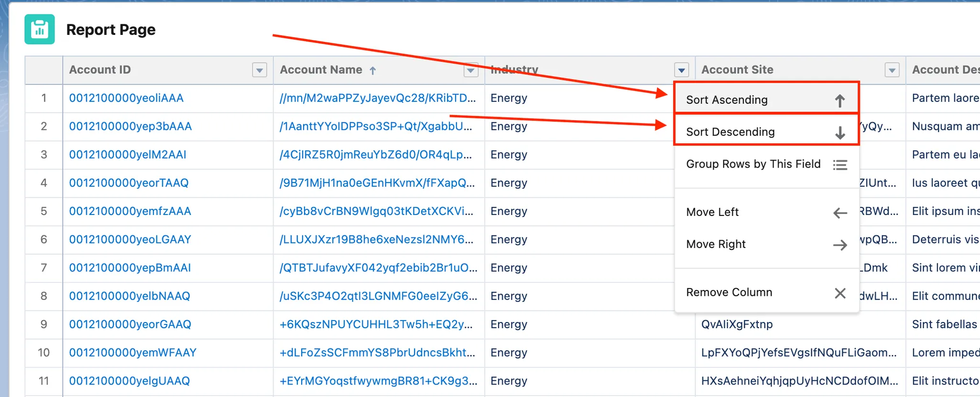The height and width of the screenshot is (397, 980).
Task: Open account ID 0012100000yeorTAAQ link
Action: (129, 183)
